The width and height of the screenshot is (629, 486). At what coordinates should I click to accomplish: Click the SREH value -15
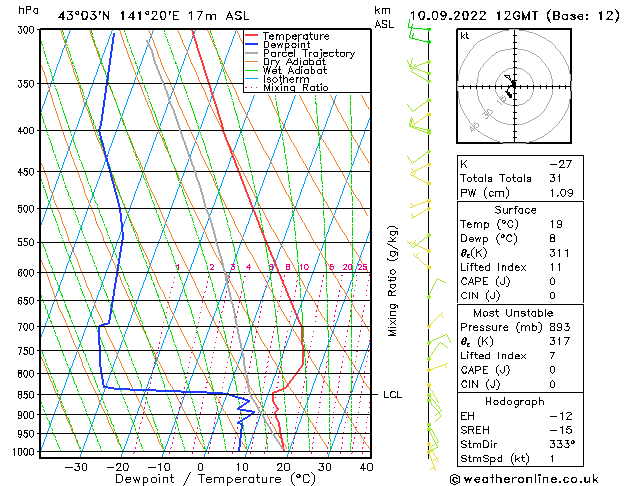[561, 430]
